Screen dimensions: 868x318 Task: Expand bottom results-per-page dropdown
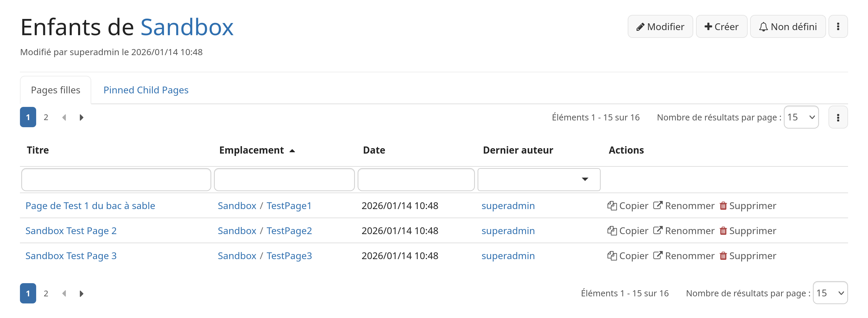point(830,293)
